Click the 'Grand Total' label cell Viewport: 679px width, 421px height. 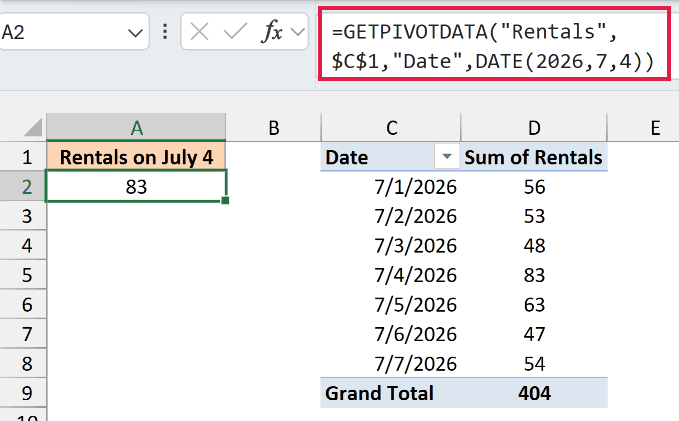click(391, 393)
